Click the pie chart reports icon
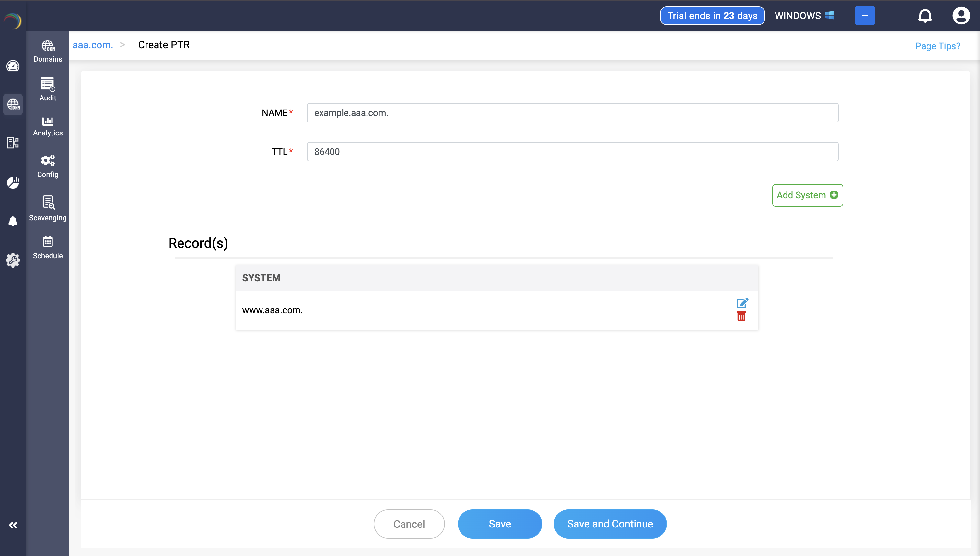The image size is (980, 556). pos(13,182)
